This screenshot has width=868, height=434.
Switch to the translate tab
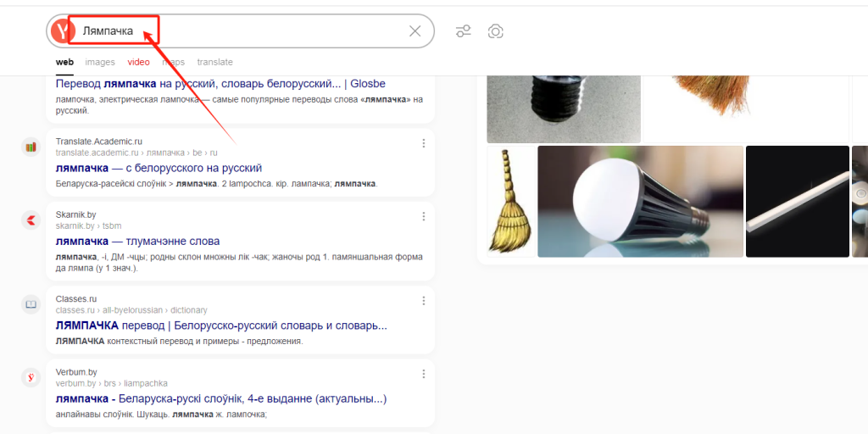click(x=214, y=62)
